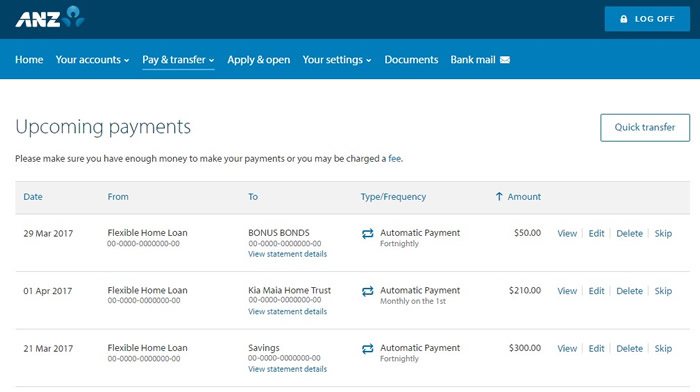Image resolution: width=700 pixels, height=392 pixels.
Task: Open the fee link in the notice
Action: [x=394, y=158]
